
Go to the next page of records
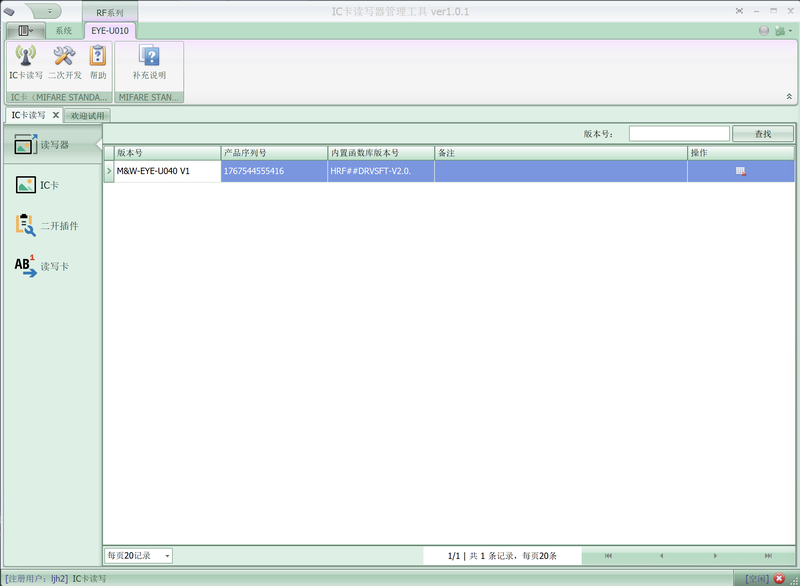(715, 555)
